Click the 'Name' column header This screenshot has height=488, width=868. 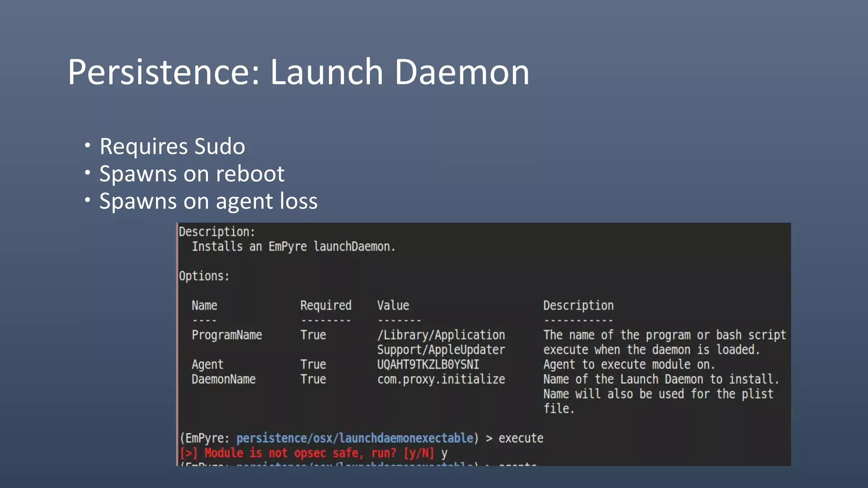[x=204, y=305]
